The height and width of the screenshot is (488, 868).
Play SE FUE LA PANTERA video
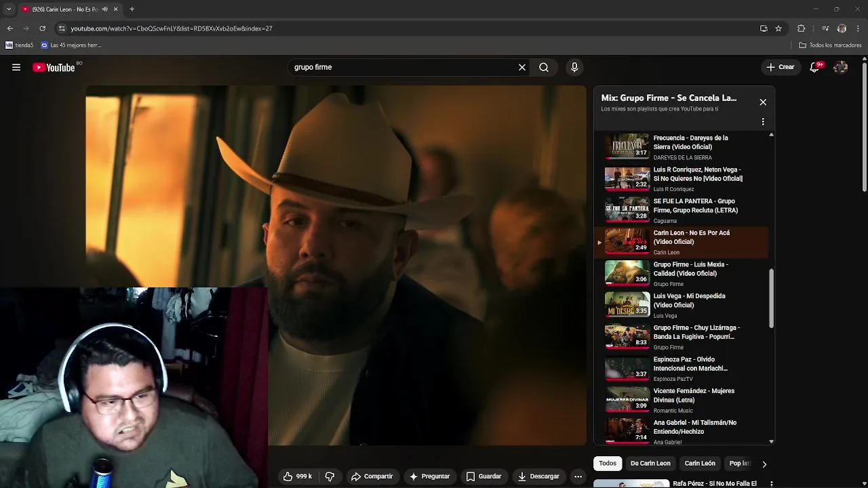[x=682, y=210]
